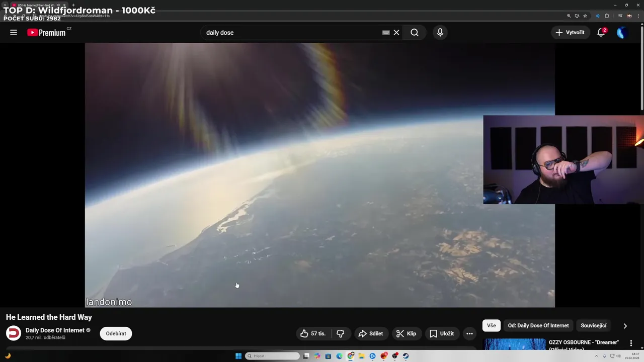Create a clip with Klip

[x=406, y=333]
